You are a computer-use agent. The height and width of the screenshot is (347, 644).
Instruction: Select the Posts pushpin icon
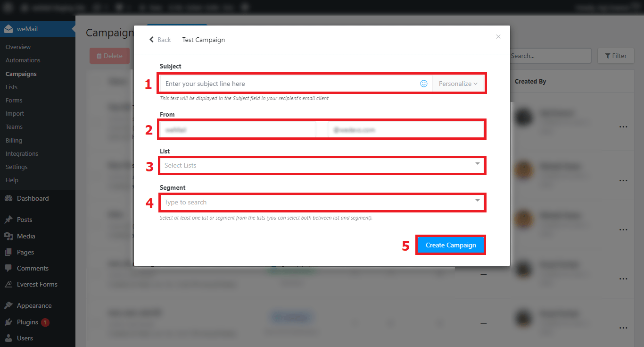click(8, 219)
